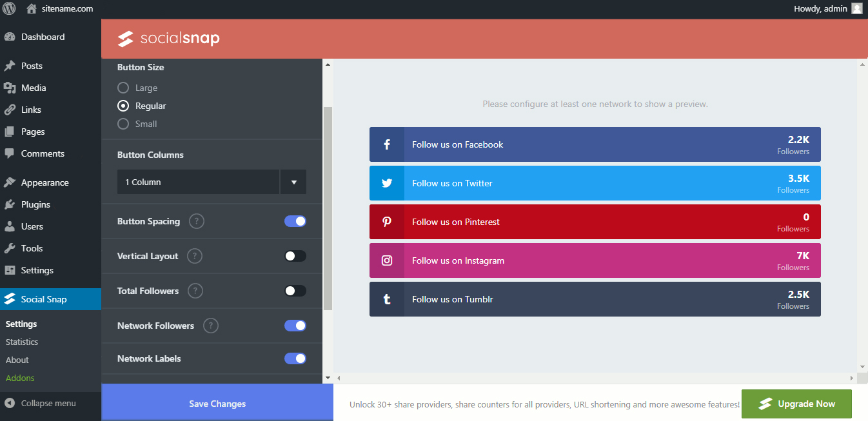
Task: Click Howdy, admin account link
Action: pos(820,9)
